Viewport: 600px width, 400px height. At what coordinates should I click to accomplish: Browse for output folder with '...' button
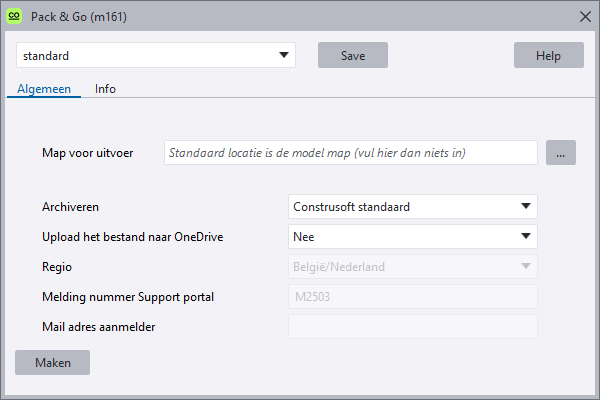pos(561,153)
